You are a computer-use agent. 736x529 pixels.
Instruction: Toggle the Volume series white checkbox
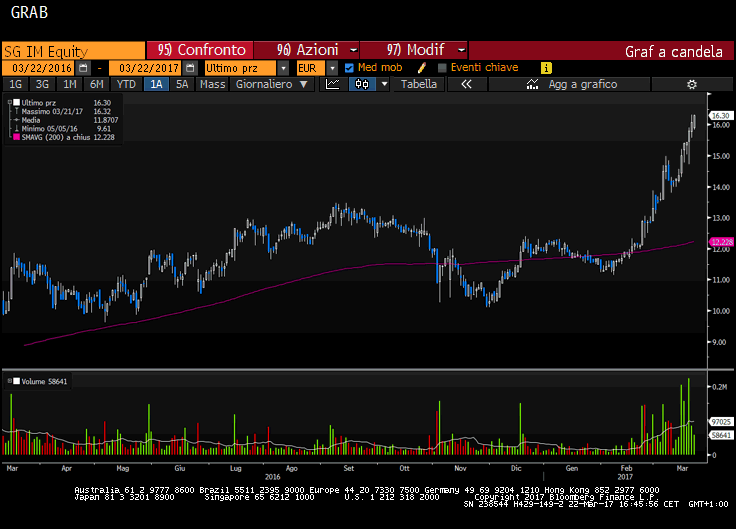pyautogui.click(x=15, y=381)
